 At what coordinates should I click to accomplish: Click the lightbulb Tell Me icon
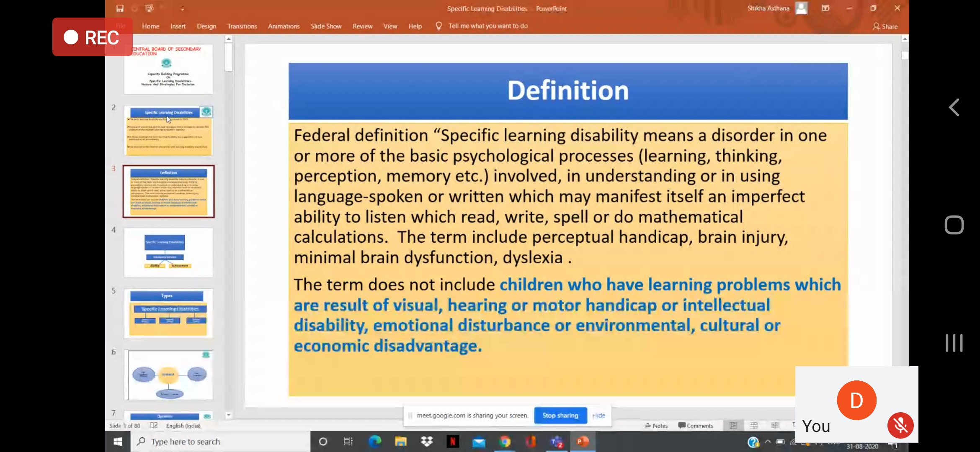(x=438, y=26)
